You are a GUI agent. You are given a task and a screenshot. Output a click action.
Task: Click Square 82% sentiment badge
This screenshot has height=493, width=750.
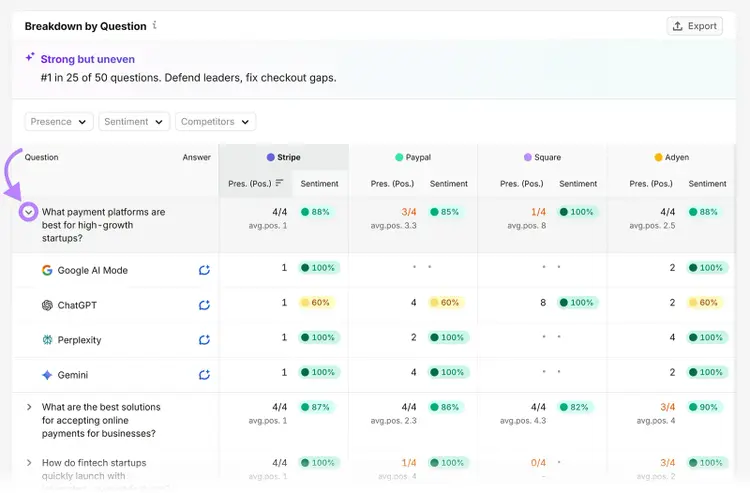click(x=575, y=407)
